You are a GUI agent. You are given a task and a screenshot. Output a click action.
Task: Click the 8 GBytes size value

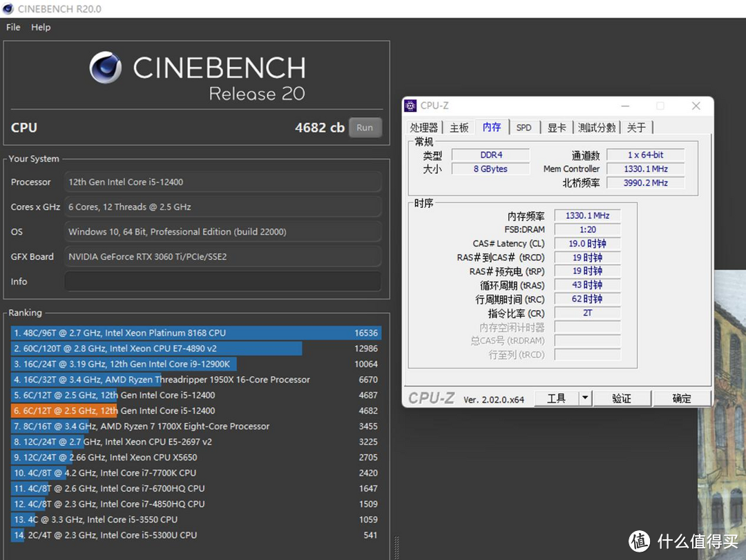tap(490, 169)
